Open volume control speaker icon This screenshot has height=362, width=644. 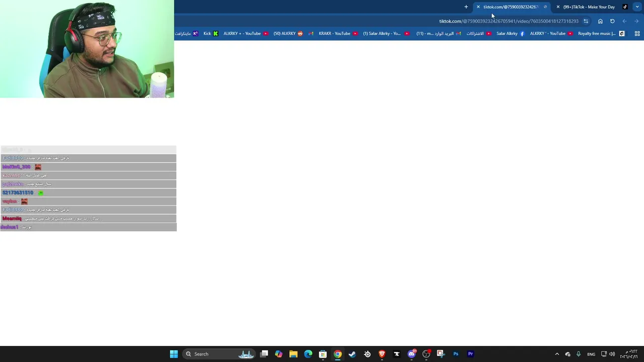tap(612, 354)
